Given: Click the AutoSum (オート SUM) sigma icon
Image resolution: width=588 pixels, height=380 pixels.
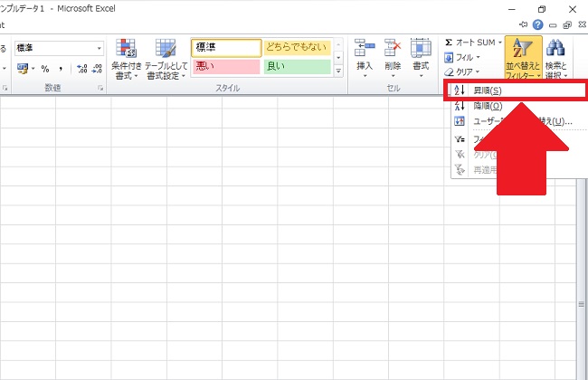Looking at the screenshot, I should 449,43.
